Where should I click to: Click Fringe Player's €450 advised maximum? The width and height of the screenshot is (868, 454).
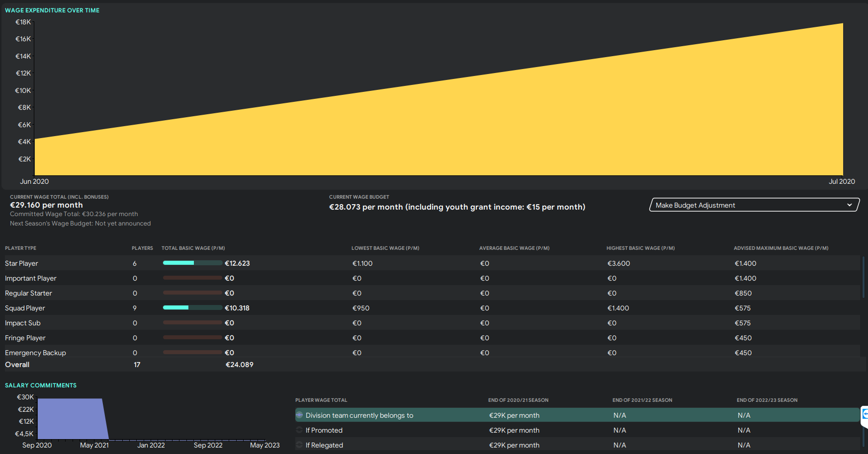(x=743, y=338)
